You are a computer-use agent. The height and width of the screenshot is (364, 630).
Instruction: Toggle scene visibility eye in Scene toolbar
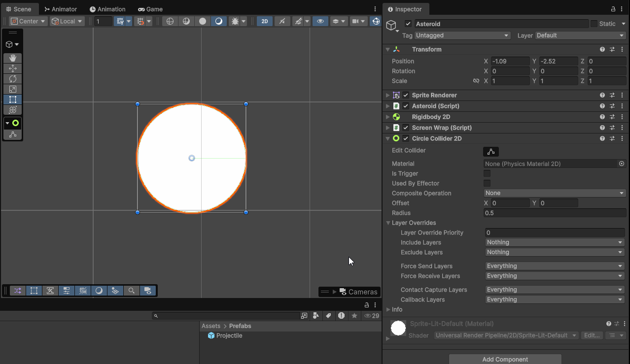[x=320, y=21]
